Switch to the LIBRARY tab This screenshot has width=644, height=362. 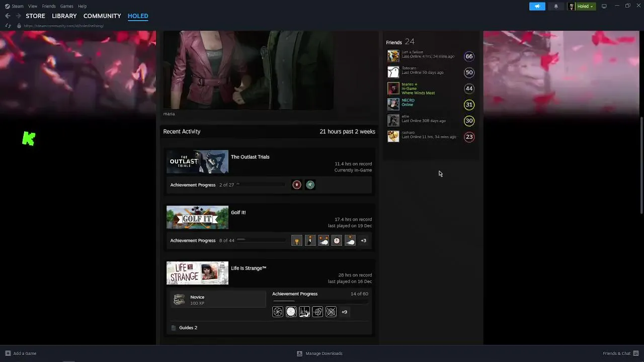click(x=64, y=16)
